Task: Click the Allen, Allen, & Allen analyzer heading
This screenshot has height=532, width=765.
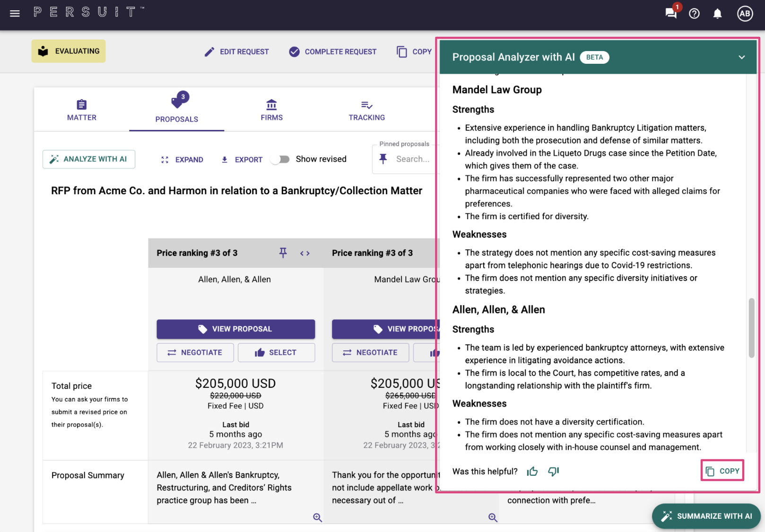Action: [499, 309]
